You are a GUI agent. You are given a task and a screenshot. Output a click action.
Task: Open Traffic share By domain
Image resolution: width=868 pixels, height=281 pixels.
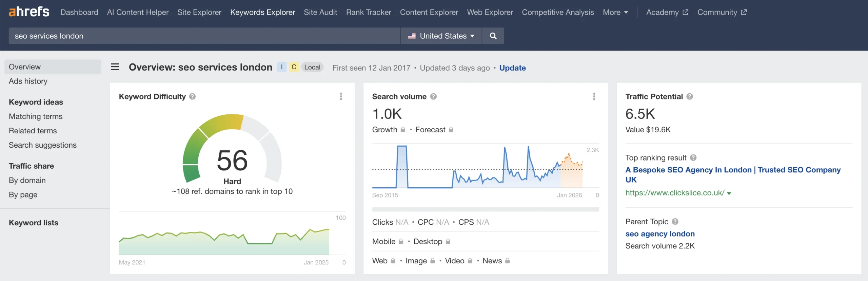tap(27, 180)
